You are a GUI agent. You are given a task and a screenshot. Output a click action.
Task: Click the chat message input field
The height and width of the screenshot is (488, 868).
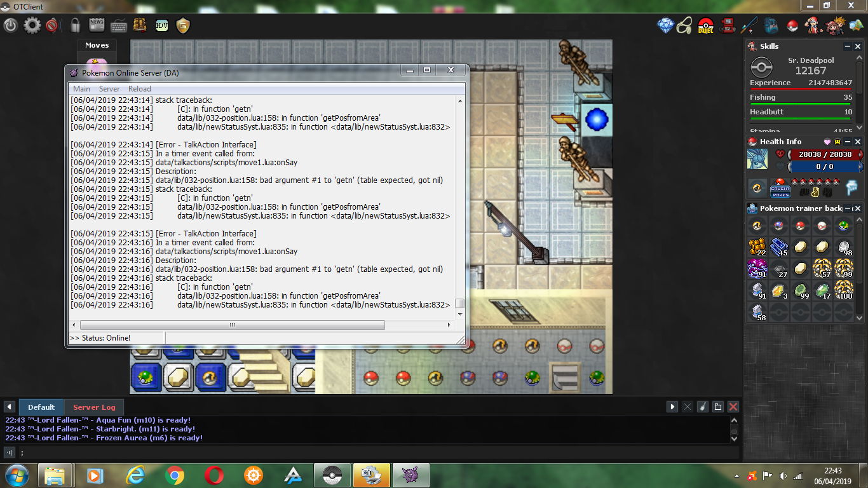point(375,452)
